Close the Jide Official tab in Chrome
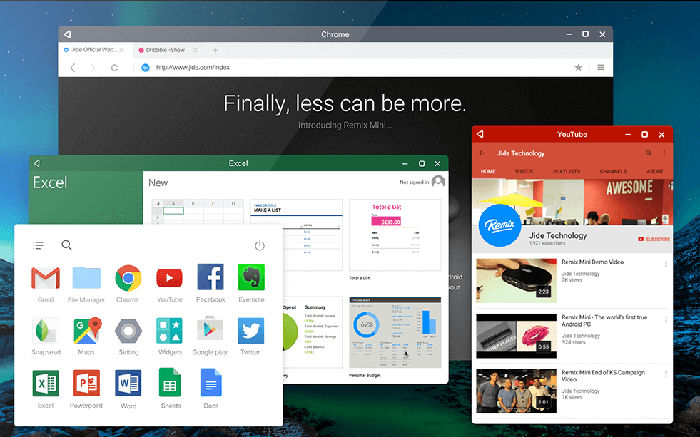The width and height of the screenshot is (700, 437). [122, 50]
